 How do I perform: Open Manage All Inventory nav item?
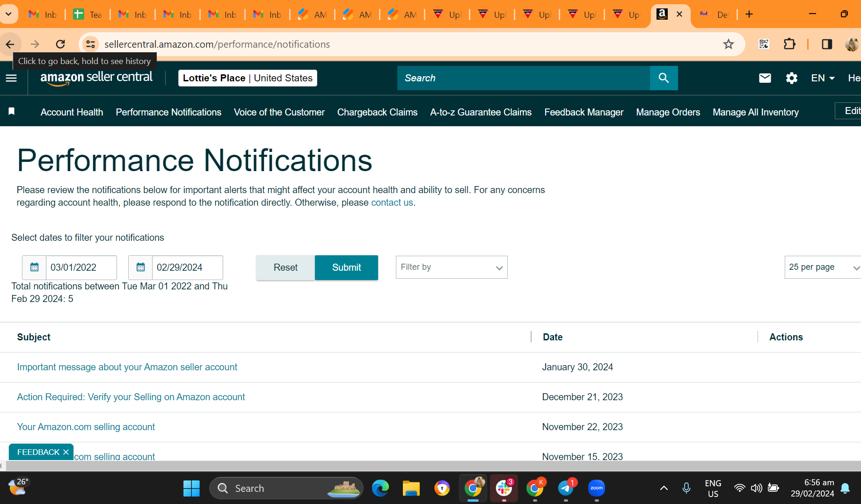pyautogui.click(x=756, y=112)
